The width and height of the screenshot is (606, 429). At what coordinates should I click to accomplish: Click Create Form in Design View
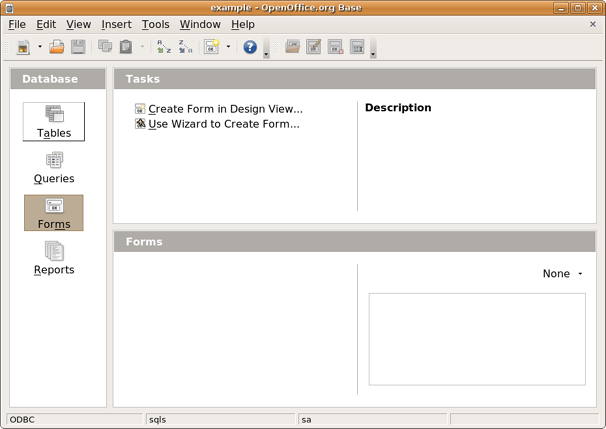coord(225,109)
